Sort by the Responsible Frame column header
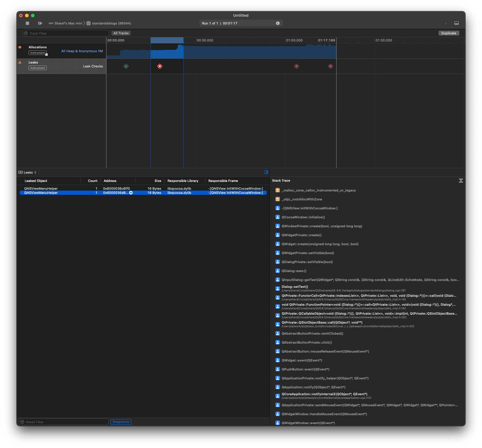482x448 pixels. [x=223, y=181]
